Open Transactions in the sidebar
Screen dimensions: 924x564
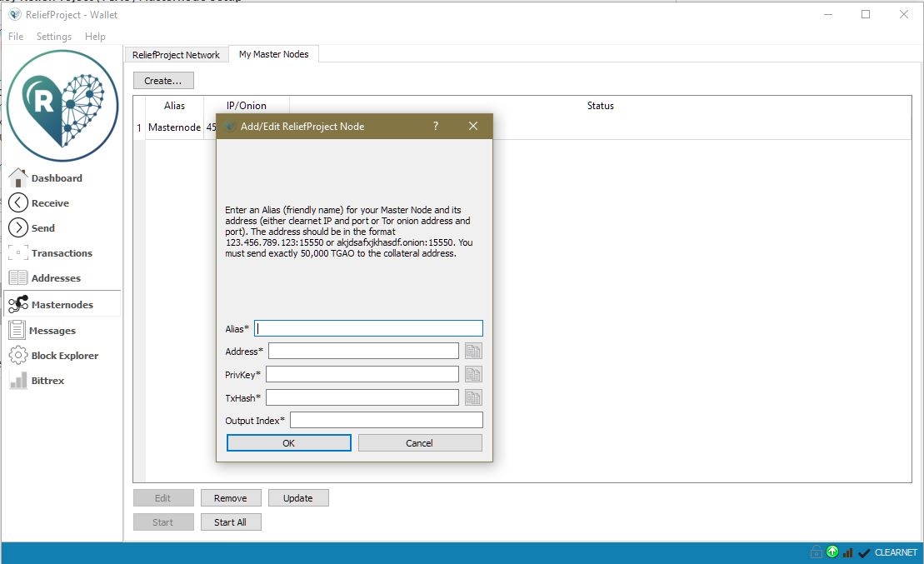click(x=61, y=253)
